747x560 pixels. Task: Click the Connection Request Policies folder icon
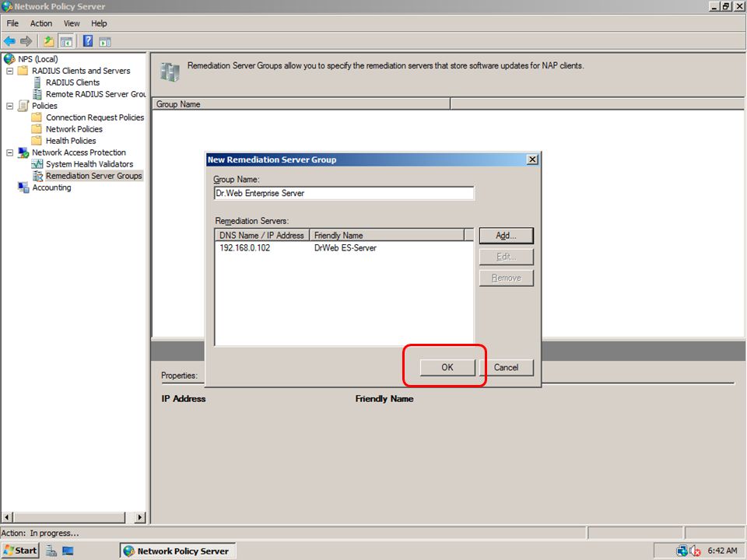[37, 117]
